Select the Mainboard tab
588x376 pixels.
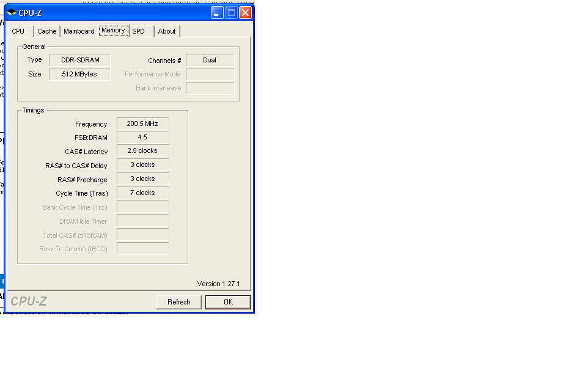tap(79, 31)
